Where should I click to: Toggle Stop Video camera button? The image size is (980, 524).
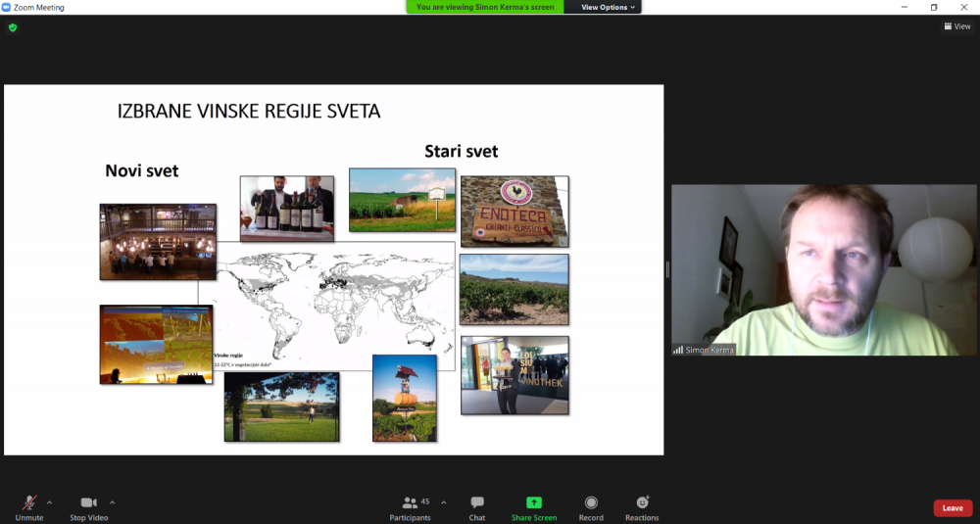pyautogui.click(x=89, y=502)
